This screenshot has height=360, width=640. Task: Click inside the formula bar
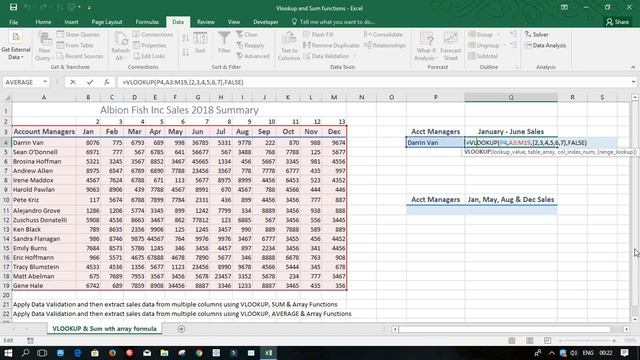coord(373,82)
